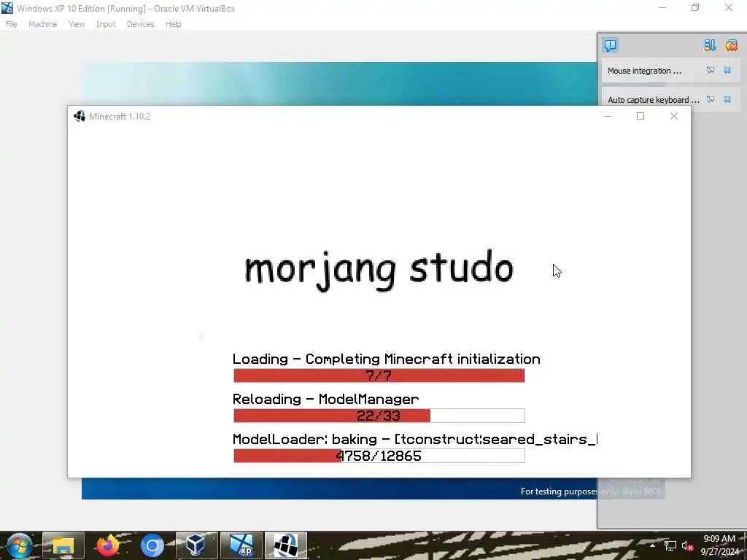The width and height of the screenshot is (747, 560).
Task: Open the Input menu
Action: point(106,24)
